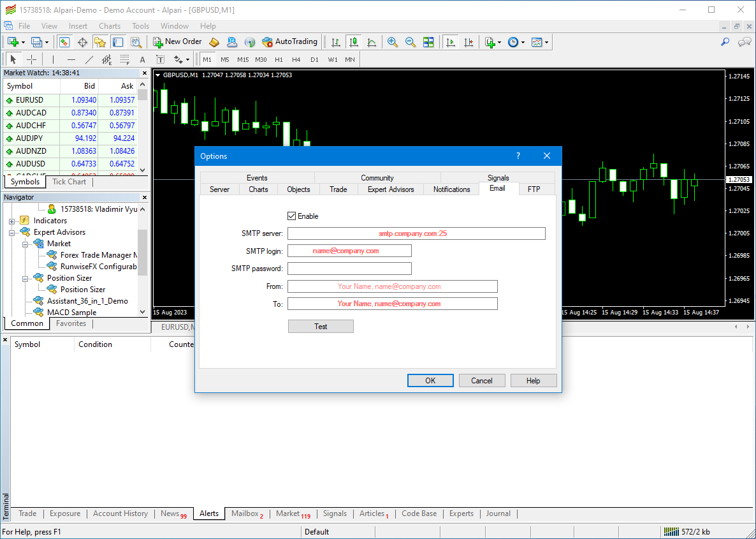756x539 pixels.
Task: Toggle chart shift icon
Action: tap(468, 42)
